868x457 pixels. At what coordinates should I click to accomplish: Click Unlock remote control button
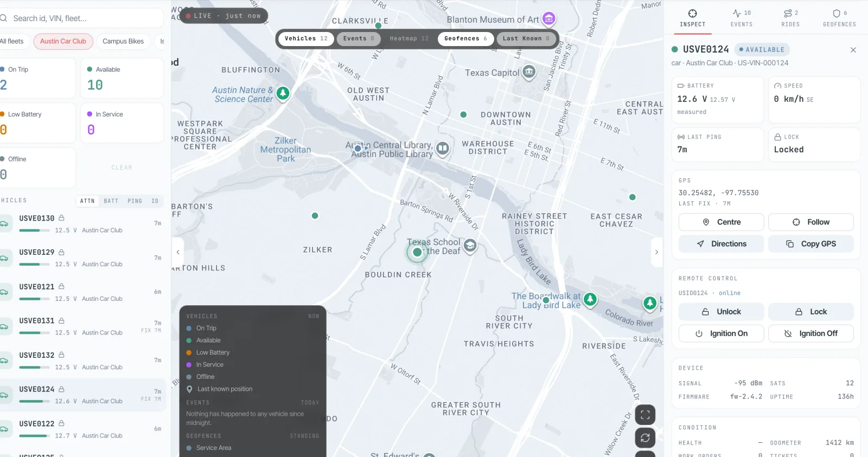(721, 312)
